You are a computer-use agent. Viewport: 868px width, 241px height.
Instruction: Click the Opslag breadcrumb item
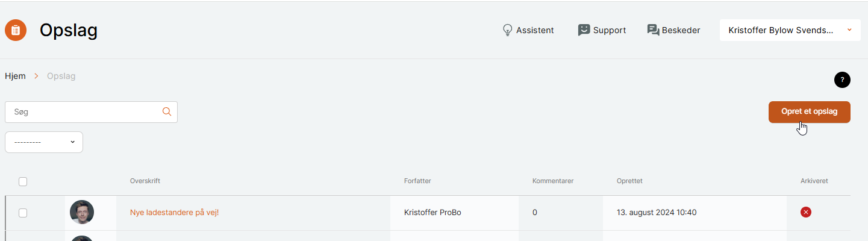click(61, 76)
